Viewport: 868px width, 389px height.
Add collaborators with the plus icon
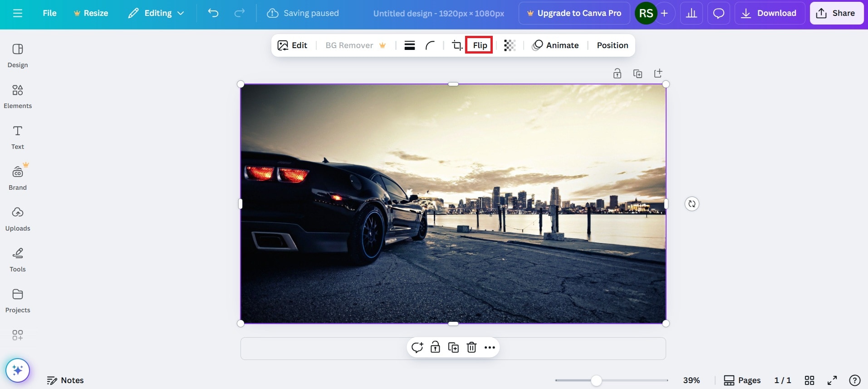pos(664,13)
